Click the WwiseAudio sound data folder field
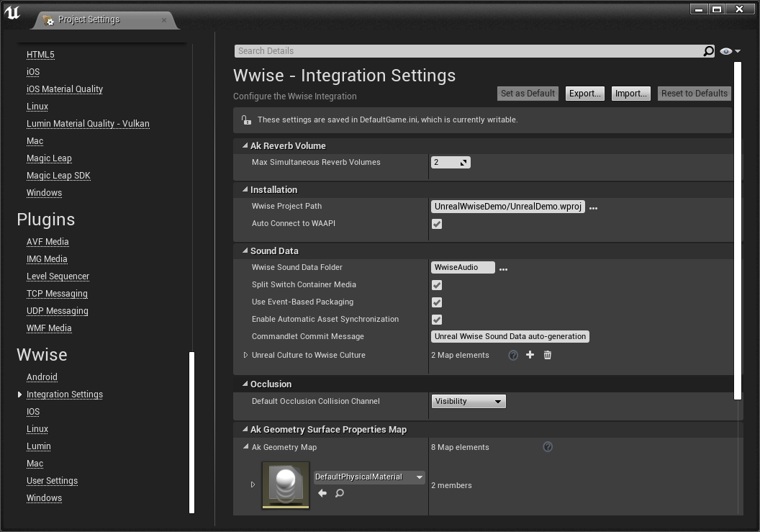Viewport: 760px width, 532px height. tap(463, 267)
